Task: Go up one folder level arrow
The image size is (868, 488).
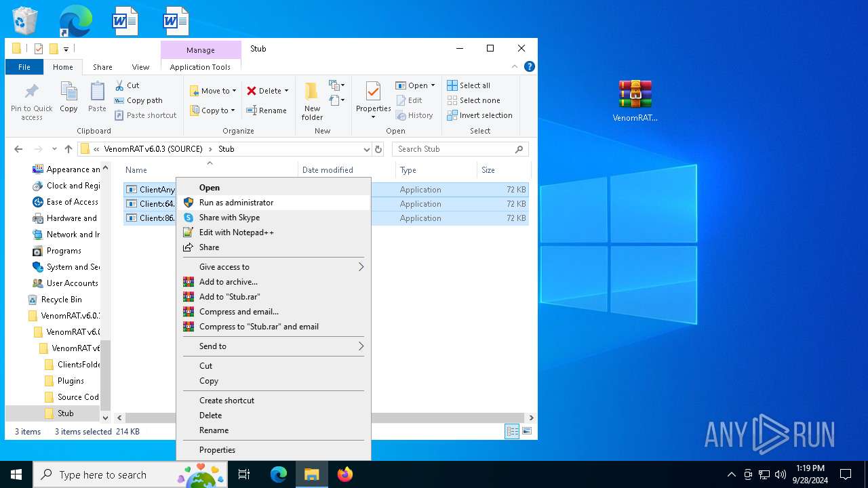Action: (x=68, y=149)
